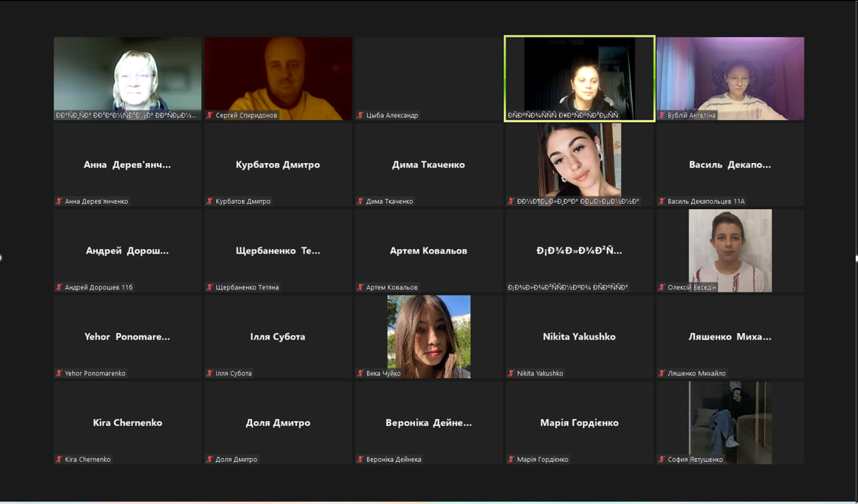The width and height of the screenshot is (858, 504).
Task: Click muted mic icon beside Kira Chernenko label
Action: (59, 459)
